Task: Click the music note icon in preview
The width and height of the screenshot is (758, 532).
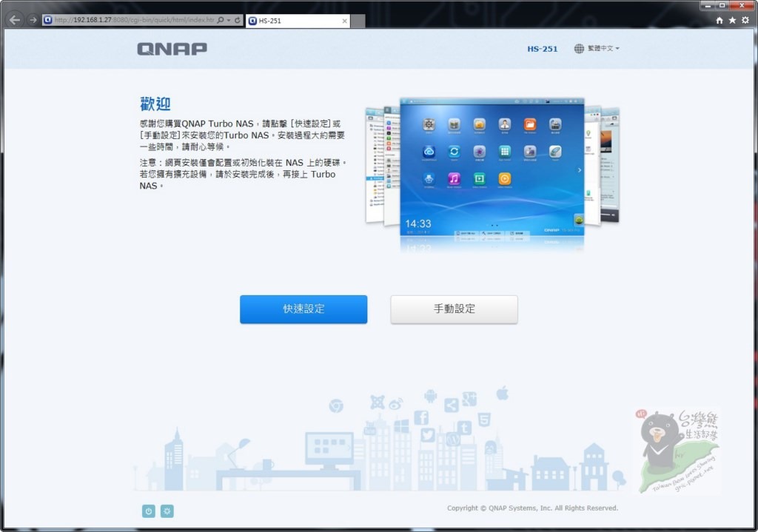Action: click(x=454, y=179)
